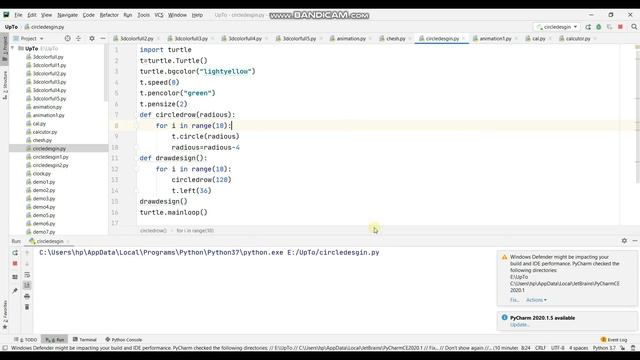This screenshot has width=640, height=360.
Task: Rerun circledesgin from the main toolbar
Action: pyautogui.click(x=588, y=27)
